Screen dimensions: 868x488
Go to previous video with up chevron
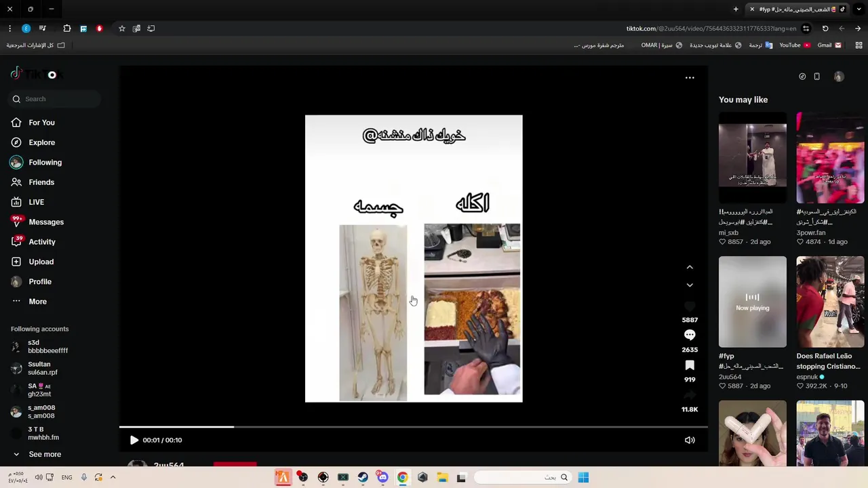[690, 267]
